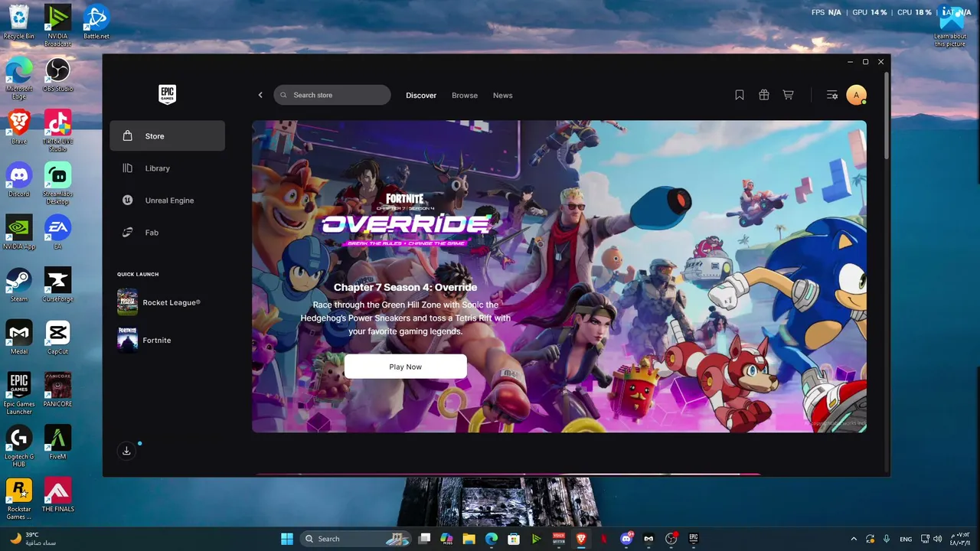Open the gift redeem icon
Image resolution: width=980 pixels, height=551 pixels.
pos(764,95)
